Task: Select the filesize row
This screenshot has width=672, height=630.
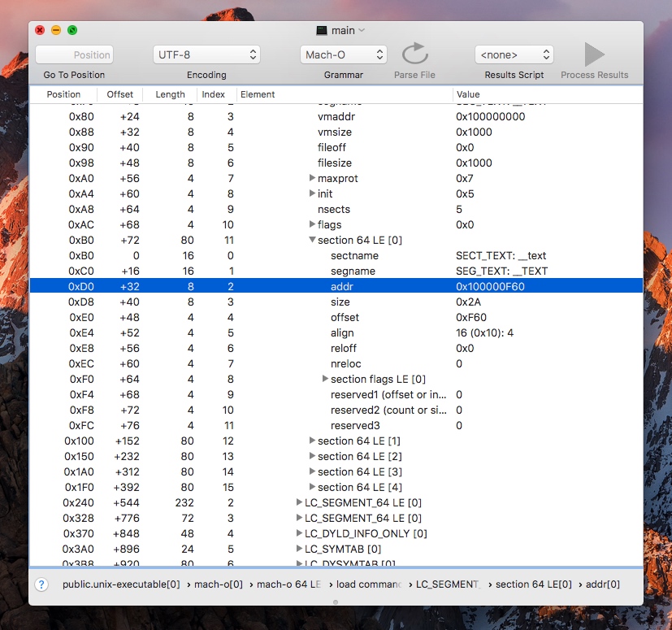Action: [336, 163]
